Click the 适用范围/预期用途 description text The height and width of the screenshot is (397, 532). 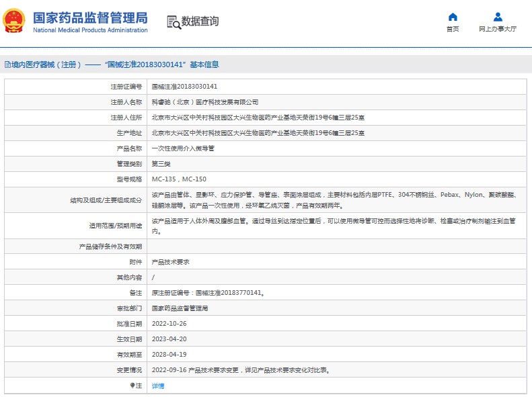click(x=334, y=226)
